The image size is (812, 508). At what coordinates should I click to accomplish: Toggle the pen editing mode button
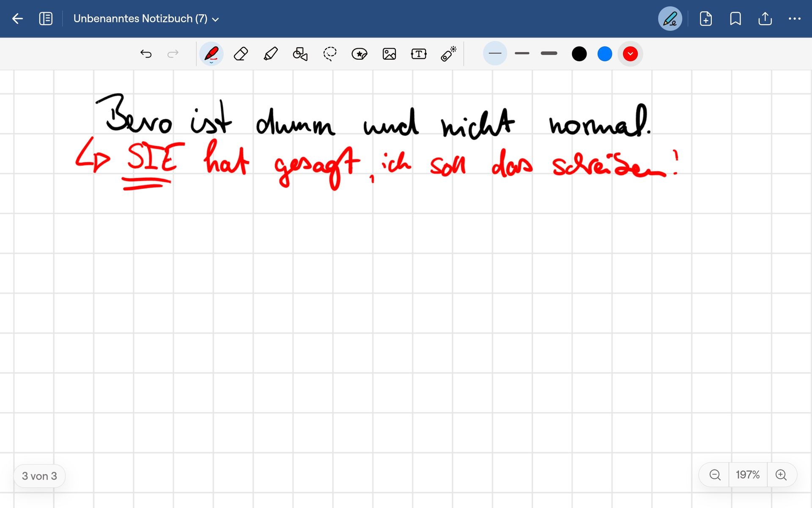coord(670,19)
